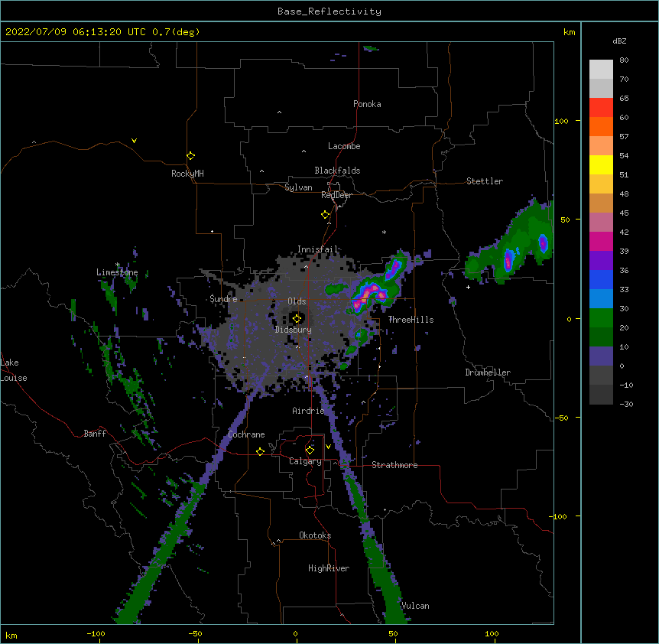Click the Ponoka city label
Screen dimensions: 659x644
coord(367,104)
